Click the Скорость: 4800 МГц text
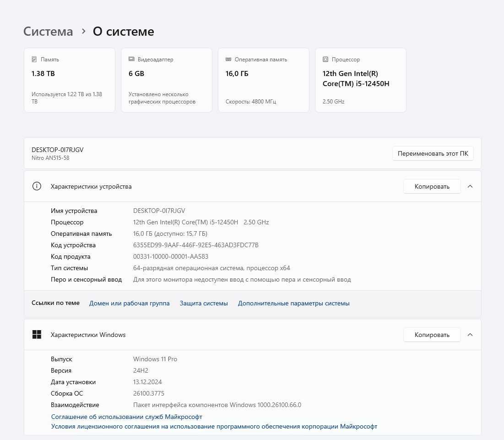Screen dimensions: 504x440 coord(251,102)
